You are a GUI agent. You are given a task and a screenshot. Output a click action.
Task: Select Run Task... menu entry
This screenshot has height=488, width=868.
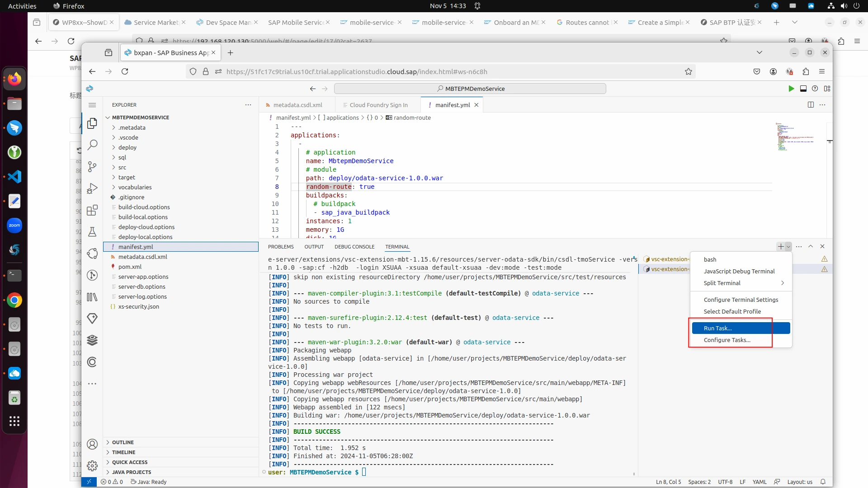tap(741, 328)
